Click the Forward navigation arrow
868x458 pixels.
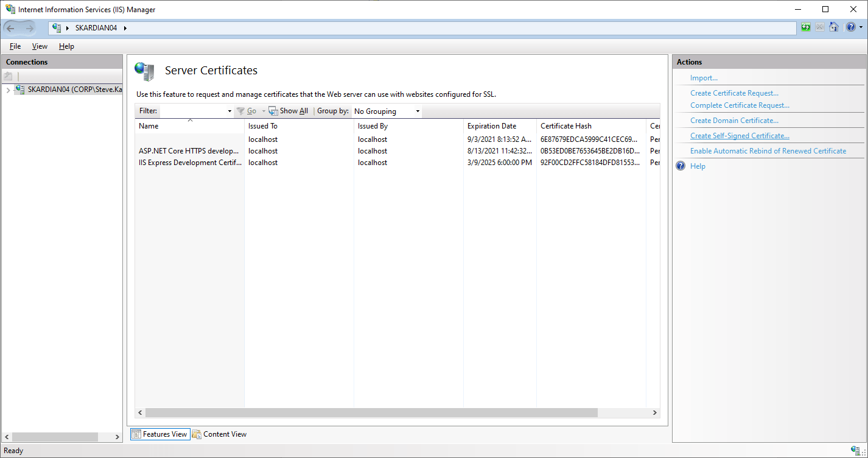[30, 28]
